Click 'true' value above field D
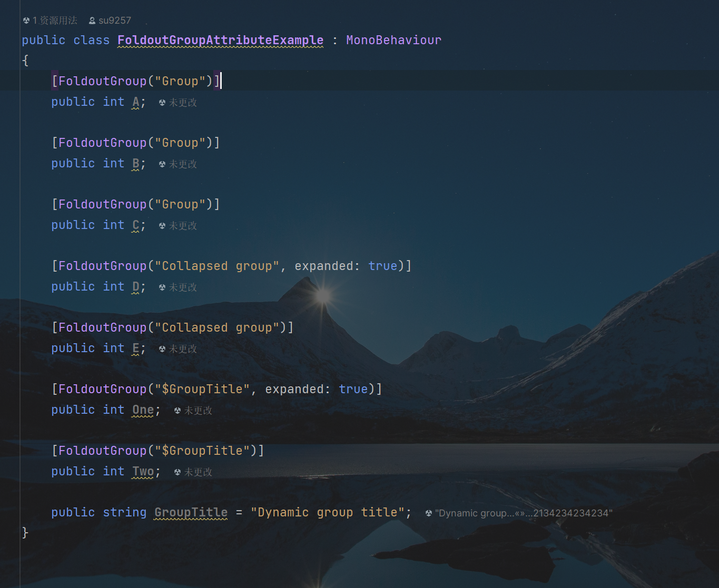 (x=382, y=266)
